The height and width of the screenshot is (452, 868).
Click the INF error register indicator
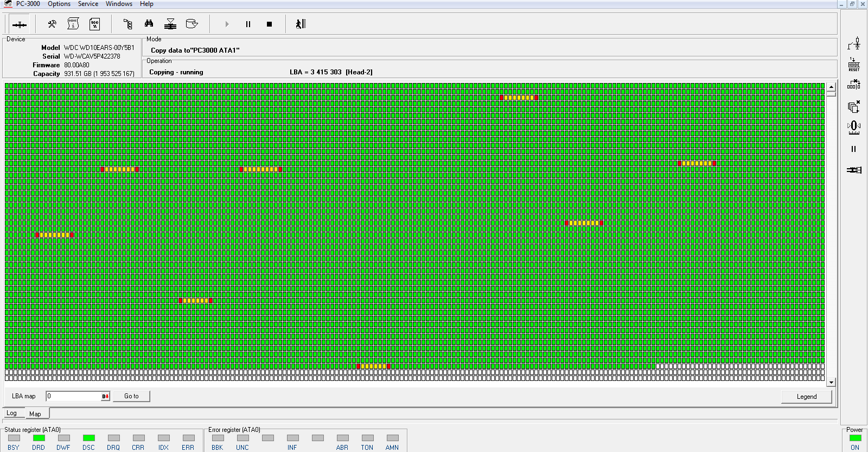pos(292,438)
